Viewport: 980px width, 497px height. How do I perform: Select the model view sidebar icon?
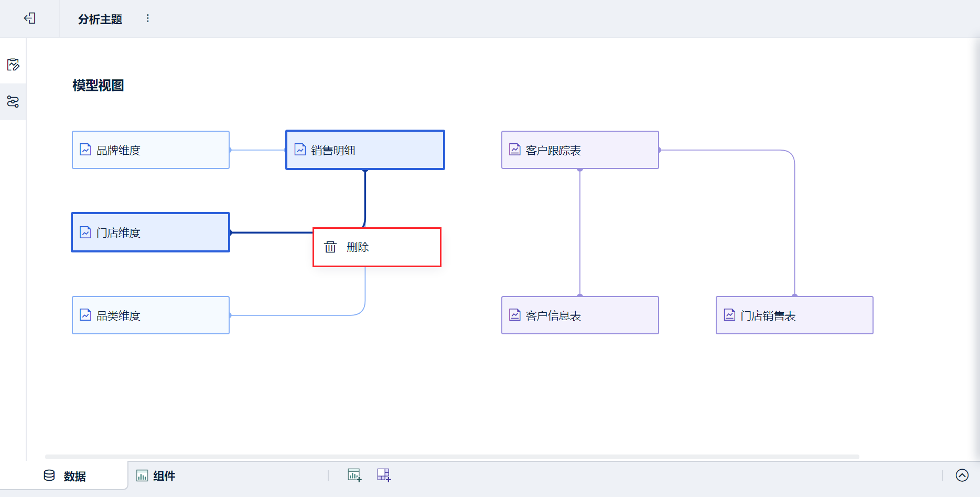tap(13, 101)
